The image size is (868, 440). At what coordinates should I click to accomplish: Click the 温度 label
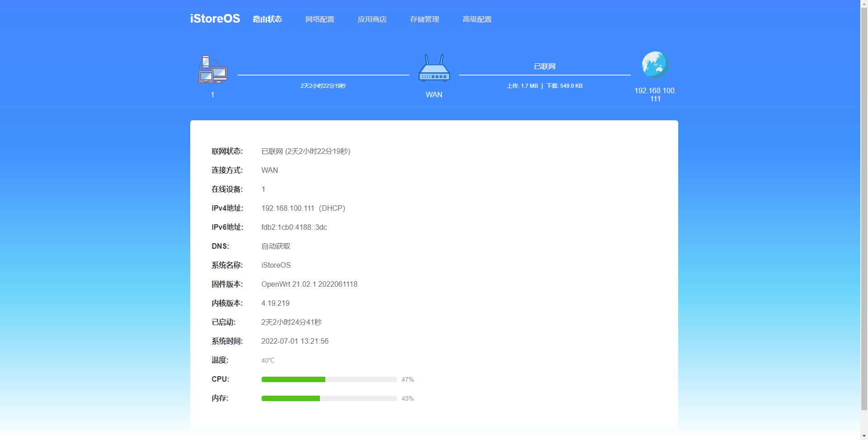click(x=220, y=360)
